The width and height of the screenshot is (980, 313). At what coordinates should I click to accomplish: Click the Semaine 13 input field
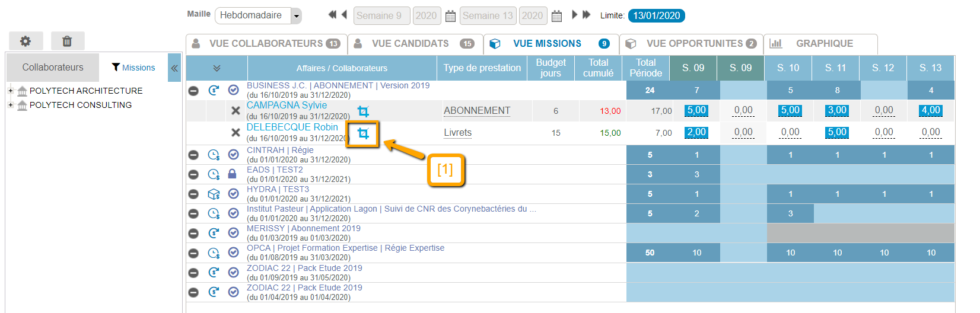488,16
